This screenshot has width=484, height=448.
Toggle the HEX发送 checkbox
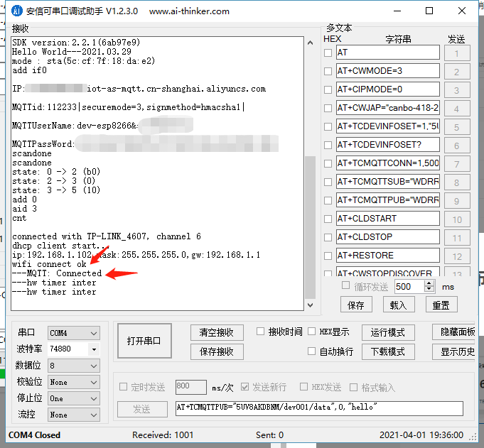[x=303, y=387]
